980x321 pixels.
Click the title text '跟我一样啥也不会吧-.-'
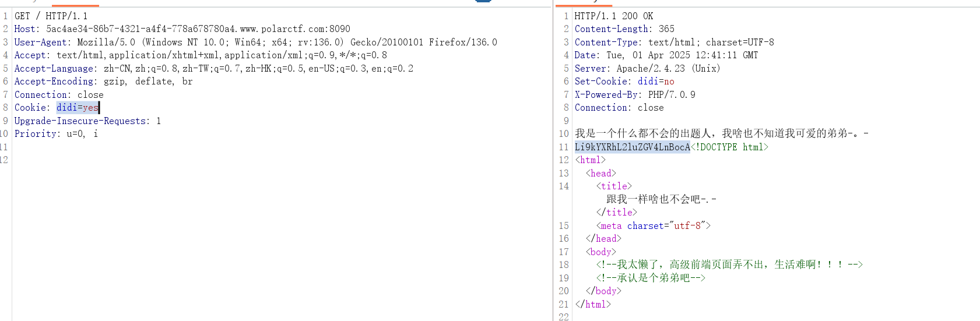[662, 199]
